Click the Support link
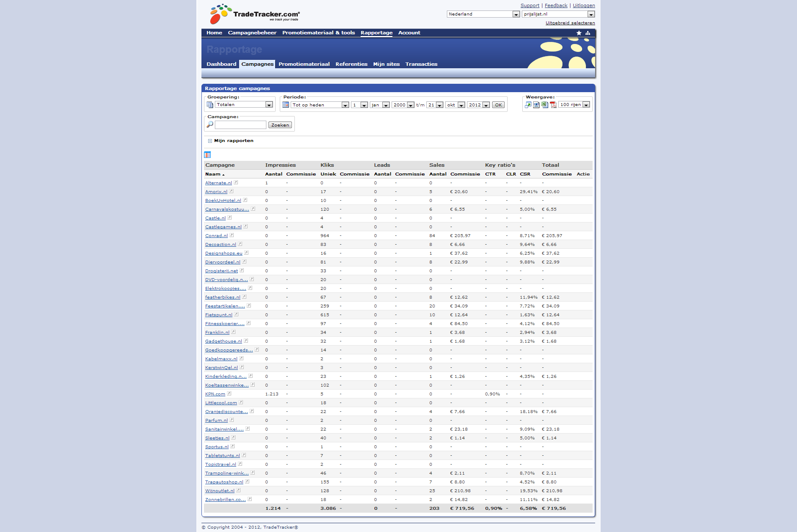 point(530,5)
